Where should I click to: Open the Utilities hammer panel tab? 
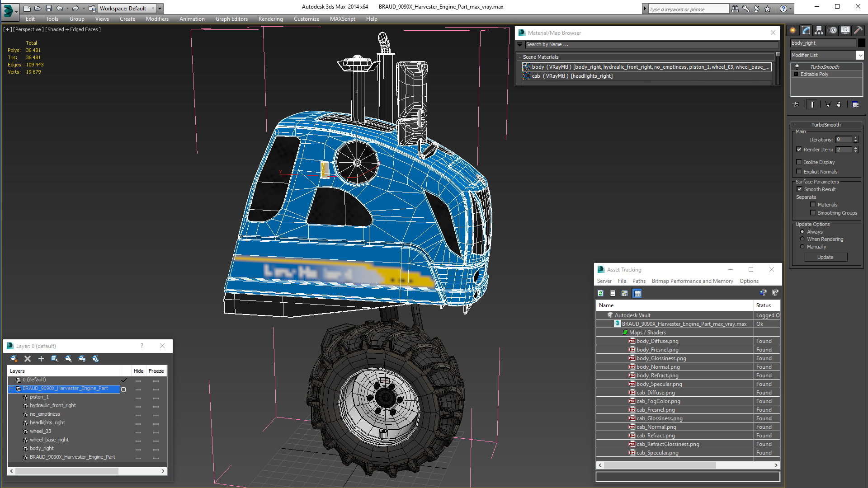pyautogui.click(x=858, y=30)
